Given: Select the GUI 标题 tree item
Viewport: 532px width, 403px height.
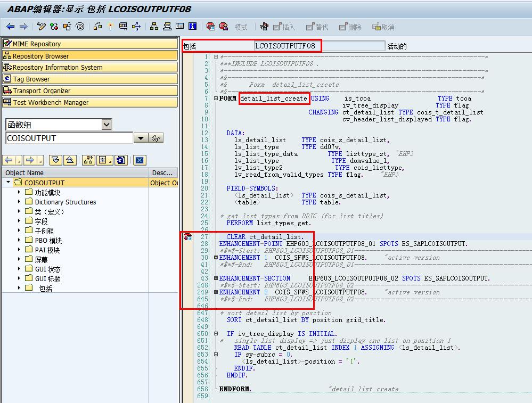Looking at the screenshot, I should tap(47, 278).
